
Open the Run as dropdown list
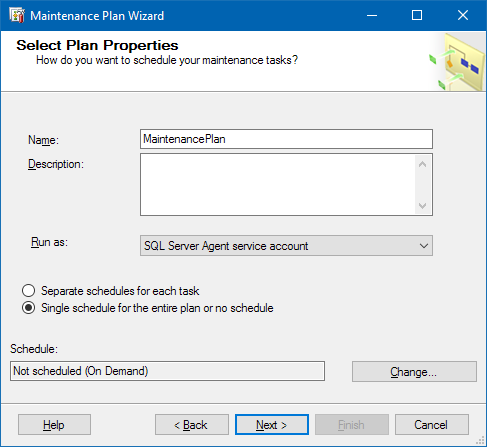pyautogui.click(x=286, y=246)
